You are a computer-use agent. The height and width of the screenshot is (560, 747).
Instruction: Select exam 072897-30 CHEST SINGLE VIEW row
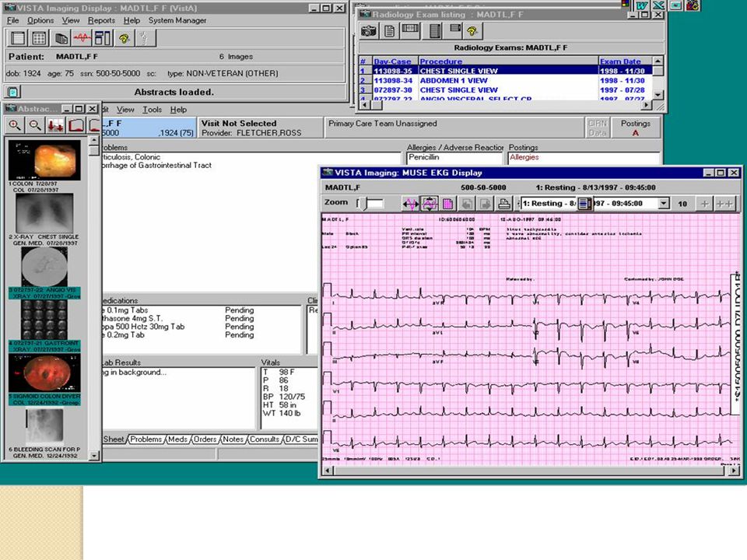(506, 90)
